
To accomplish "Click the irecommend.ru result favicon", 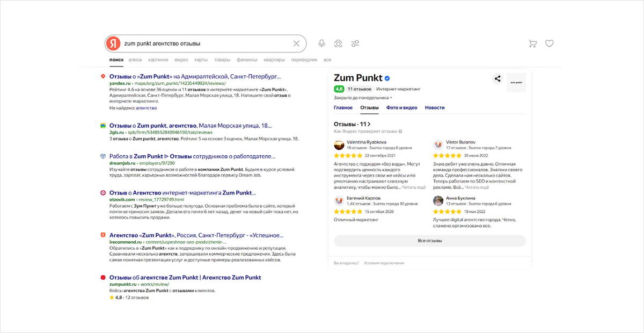I will tap(103, 235).
